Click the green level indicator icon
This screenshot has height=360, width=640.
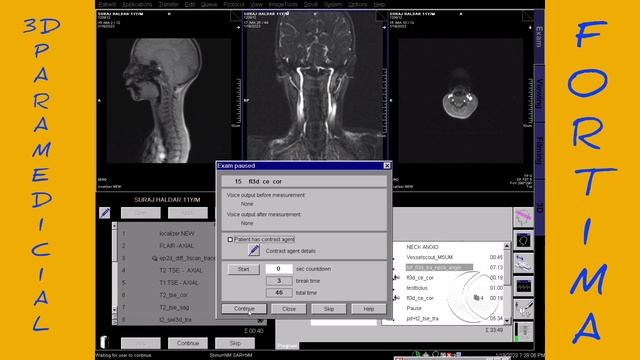point(523,332)
